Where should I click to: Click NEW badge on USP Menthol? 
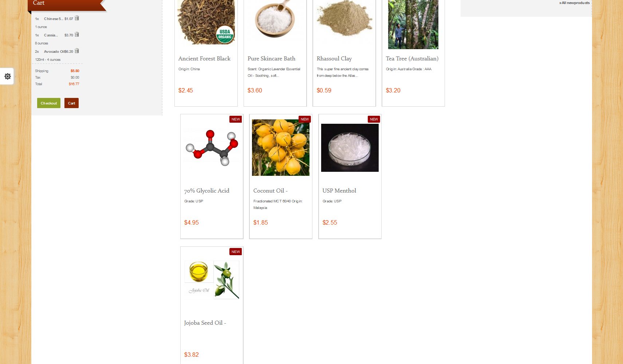point(374,119)
